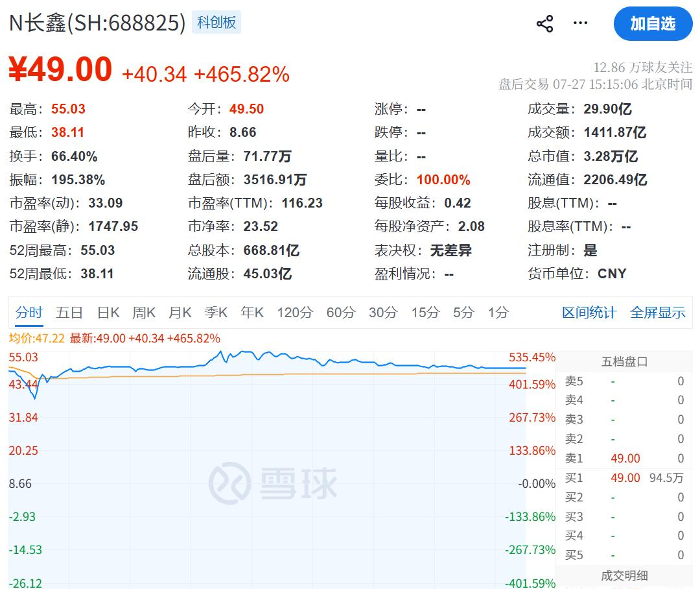Click the 流通值 value 2206.49亿
Image resolution: width=700 pixels, height=589 pixels.
[x=615, y=180]
